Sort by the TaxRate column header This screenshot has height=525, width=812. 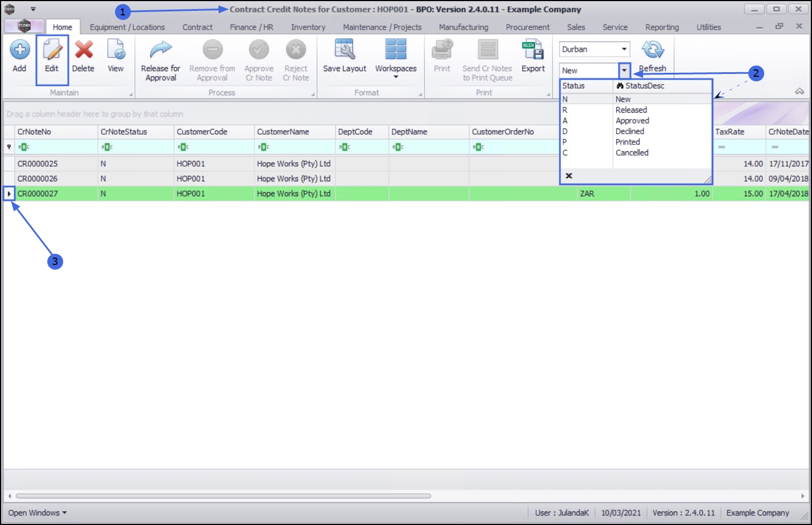[739, 131]
